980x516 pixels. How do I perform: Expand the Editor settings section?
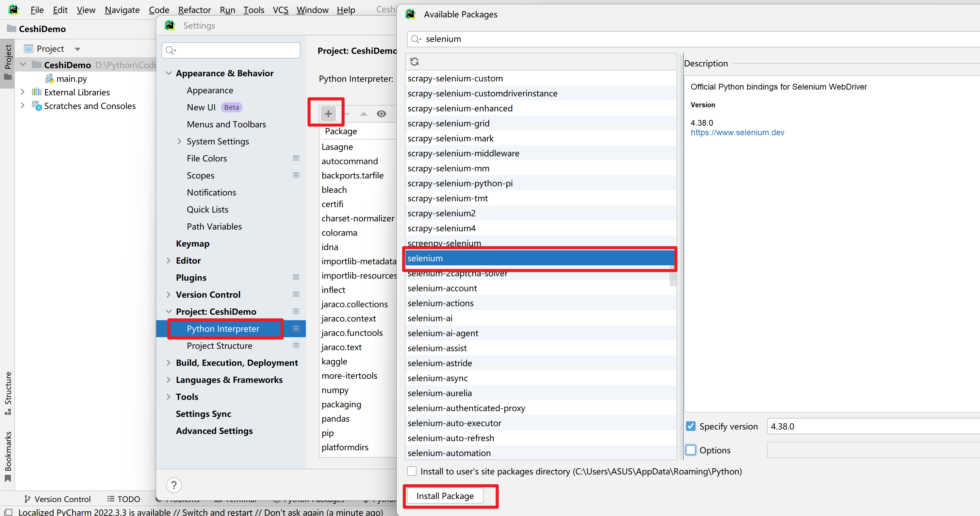168,261
